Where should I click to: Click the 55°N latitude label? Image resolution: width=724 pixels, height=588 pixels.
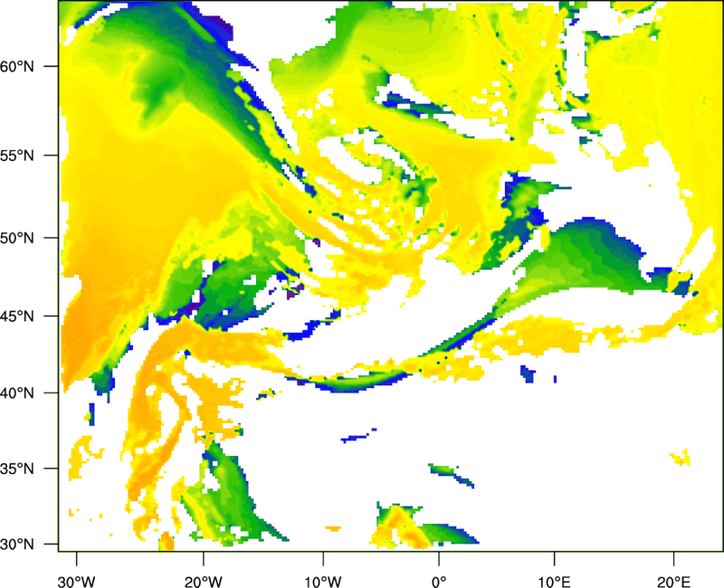click(x=17, y=156)
